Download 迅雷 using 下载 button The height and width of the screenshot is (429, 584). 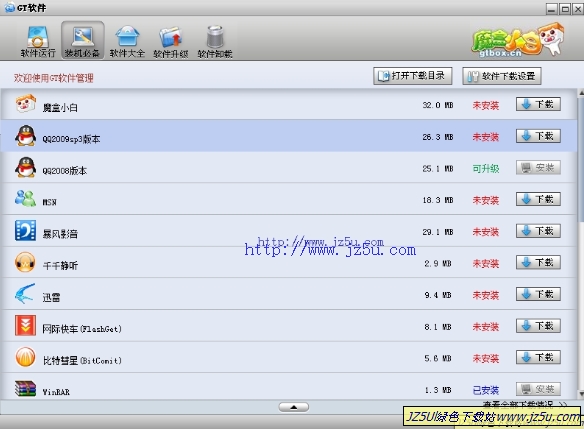(x=538, y=294)
